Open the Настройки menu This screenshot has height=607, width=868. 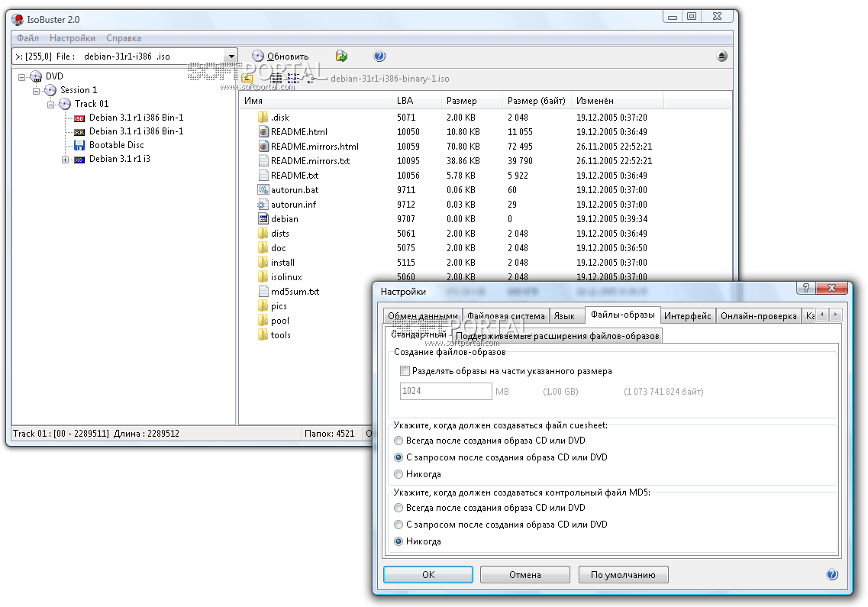pos(73,38)
